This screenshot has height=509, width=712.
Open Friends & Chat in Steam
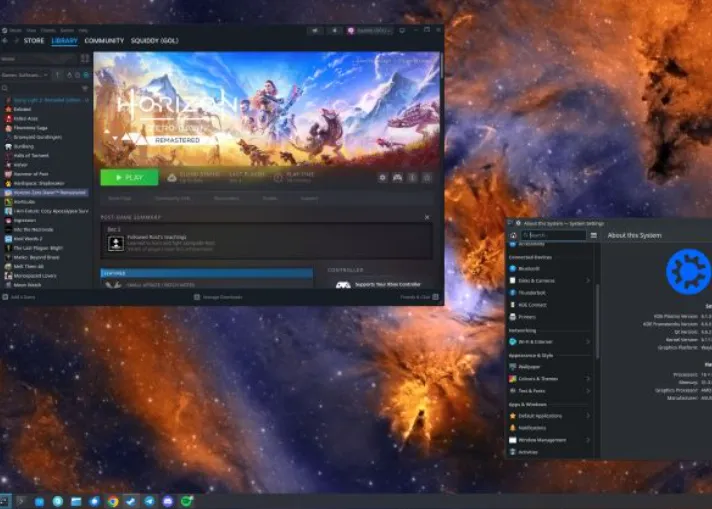(419, 297)
